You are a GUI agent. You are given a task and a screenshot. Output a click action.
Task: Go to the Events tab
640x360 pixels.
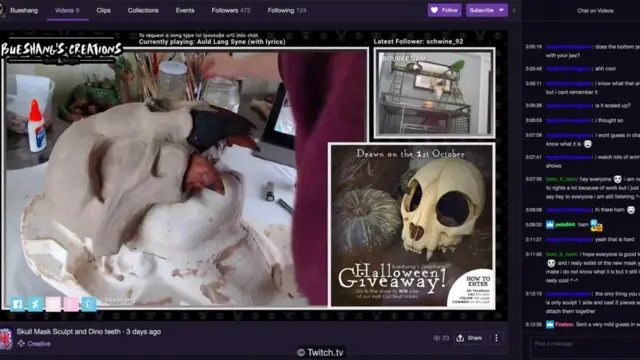(x=185, y=11)
